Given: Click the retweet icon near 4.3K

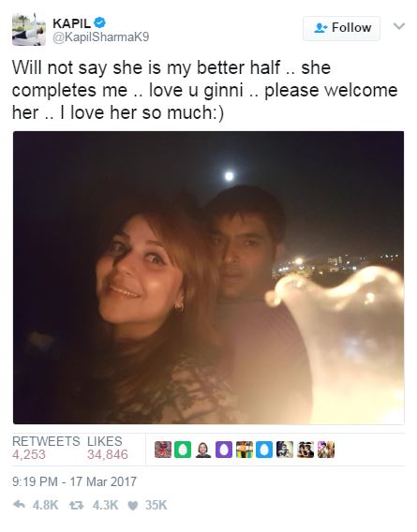Looking at the screenshot, I should pos(77,505).
